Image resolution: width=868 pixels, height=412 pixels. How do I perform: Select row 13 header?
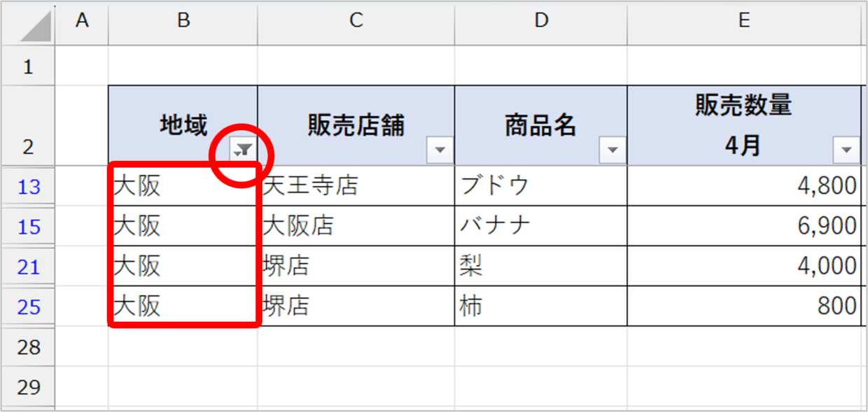[29, 186]
